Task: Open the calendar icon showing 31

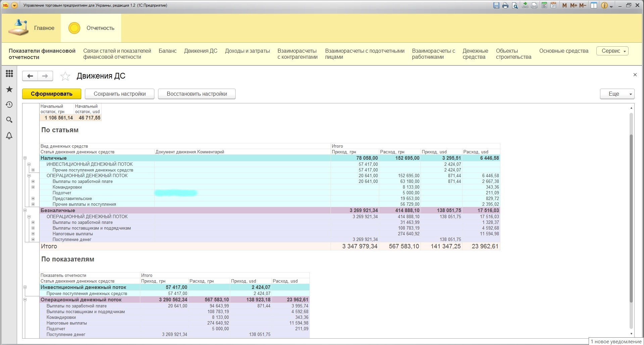Action: 553,5
